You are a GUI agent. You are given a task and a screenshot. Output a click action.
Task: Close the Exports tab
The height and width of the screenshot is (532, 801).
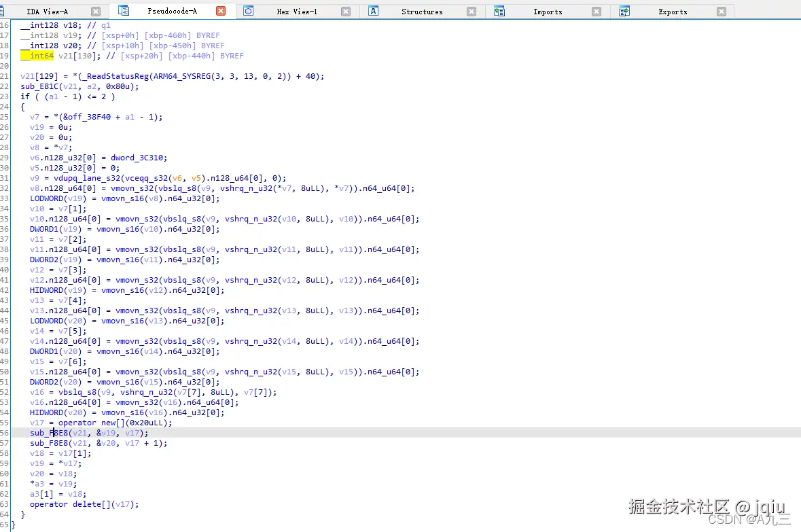click(x=722, y=12)
